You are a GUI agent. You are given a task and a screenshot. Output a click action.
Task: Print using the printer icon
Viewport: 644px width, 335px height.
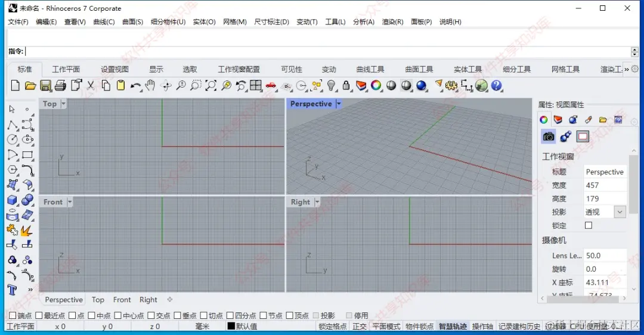pos(60,85)
